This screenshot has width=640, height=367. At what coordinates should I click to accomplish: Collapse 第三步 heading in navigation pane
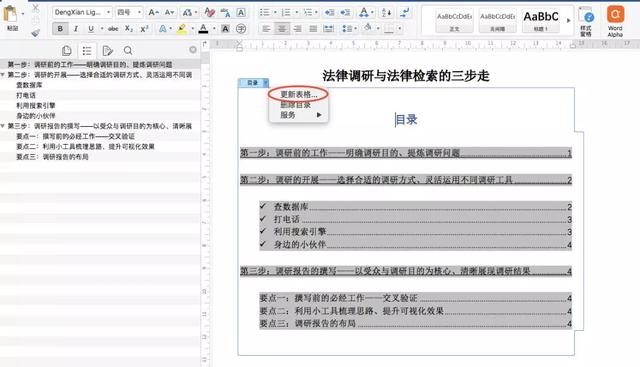point(3,126)
